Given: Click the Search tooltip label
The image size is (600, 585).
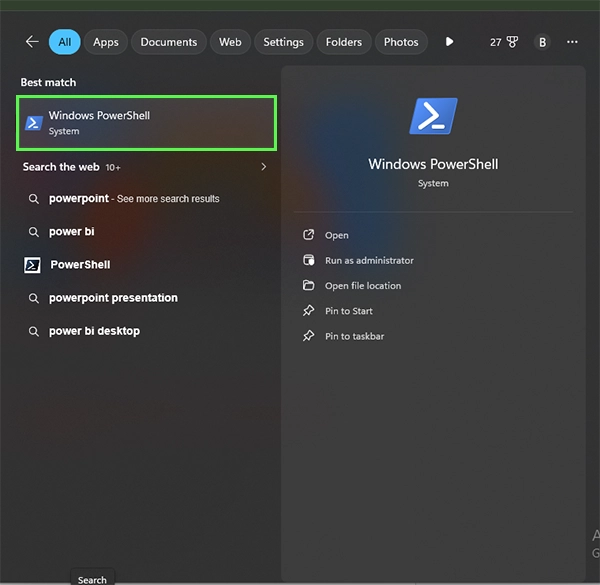Looking at the screenshot, I should point(92,579).
